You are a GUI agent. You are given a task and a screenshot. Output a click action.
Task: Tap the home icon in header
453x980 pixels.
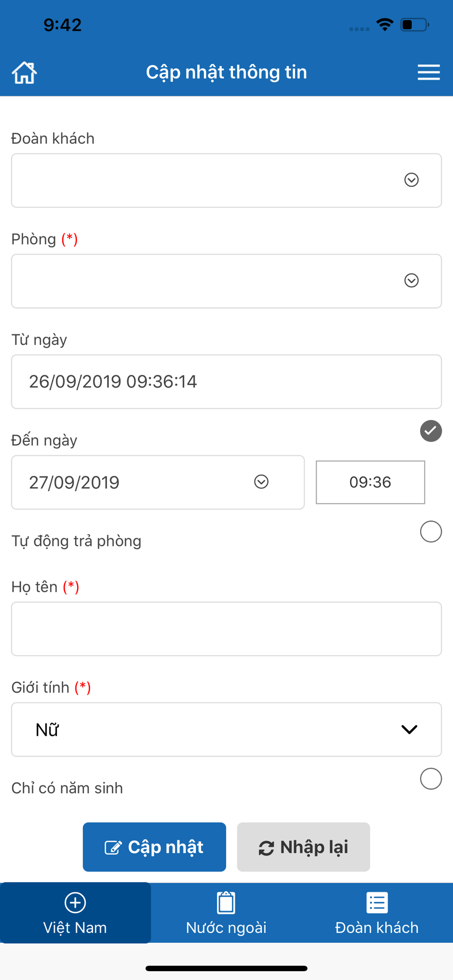point(24,73)
